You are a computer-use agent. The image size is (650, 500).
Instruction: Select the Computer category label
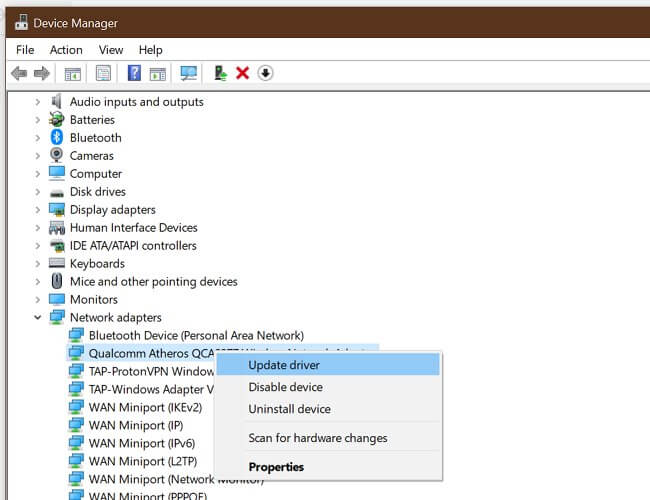click(96, 173)
